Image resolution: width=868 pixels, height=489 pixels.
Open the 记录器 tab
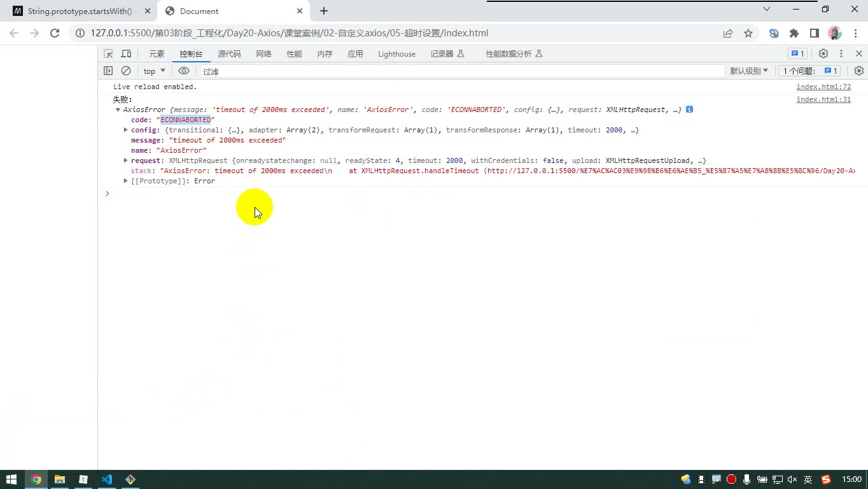(447, 54)
